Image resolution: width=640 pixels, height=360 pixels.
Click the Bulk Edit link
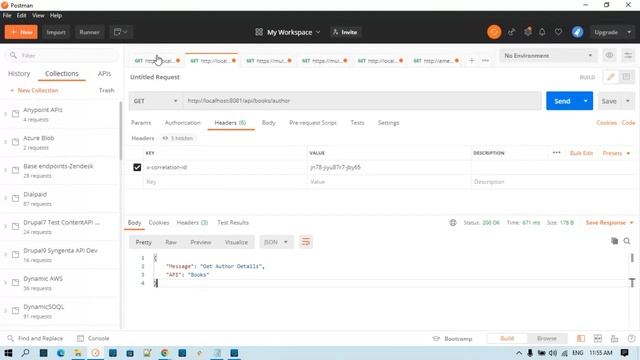pyautogui.click(x=581, y=153)
